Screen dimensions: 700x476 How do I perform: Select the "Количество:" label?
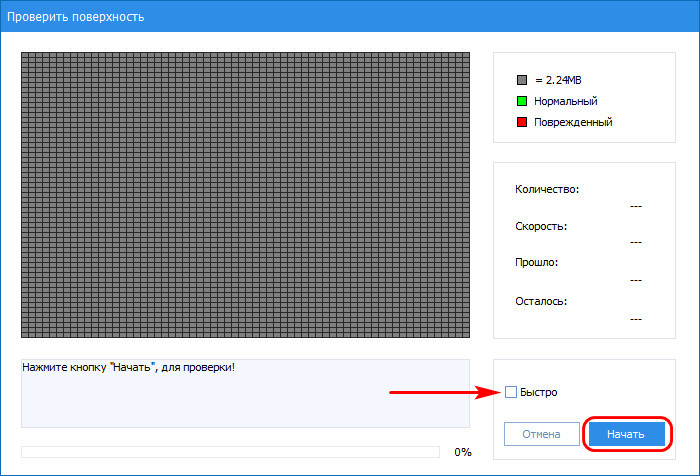tap(547, 189)
